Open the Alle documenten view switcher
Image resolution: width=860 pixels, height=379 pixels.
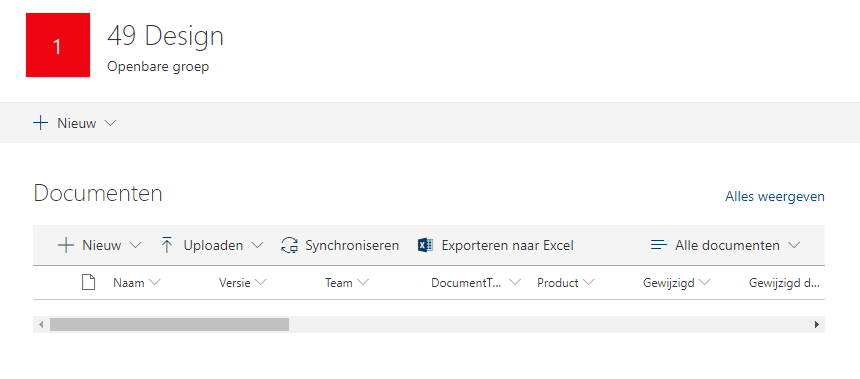coord(725,245)
